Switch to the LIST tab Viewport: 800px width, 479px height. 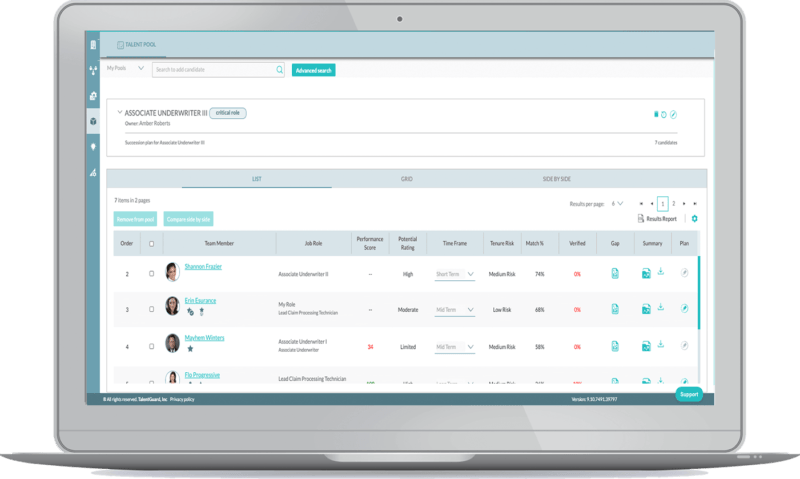pyautogui.click(x=257, y=179)
